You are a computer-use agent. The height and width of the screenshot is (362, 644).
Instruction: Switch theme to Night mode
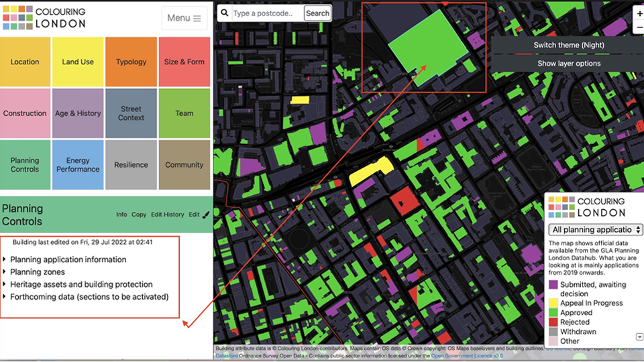click(x=568, y=45)
